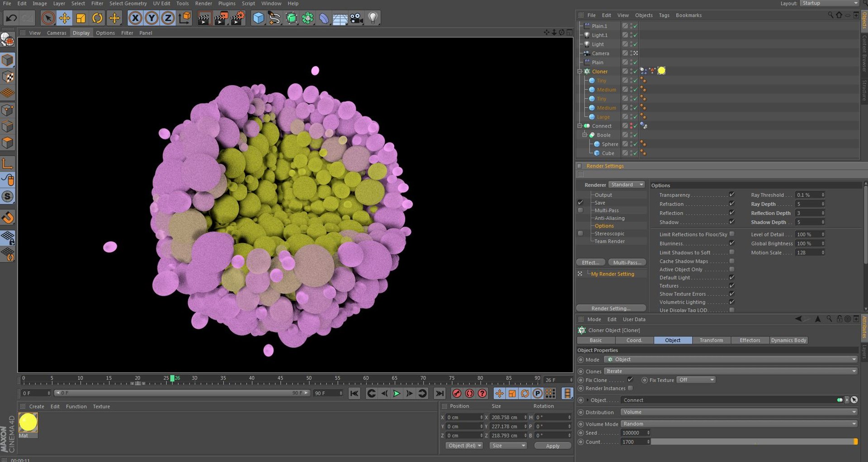Click the Multi-Pass... button
The image size is (868, 462).
click(x=627, y=262)
